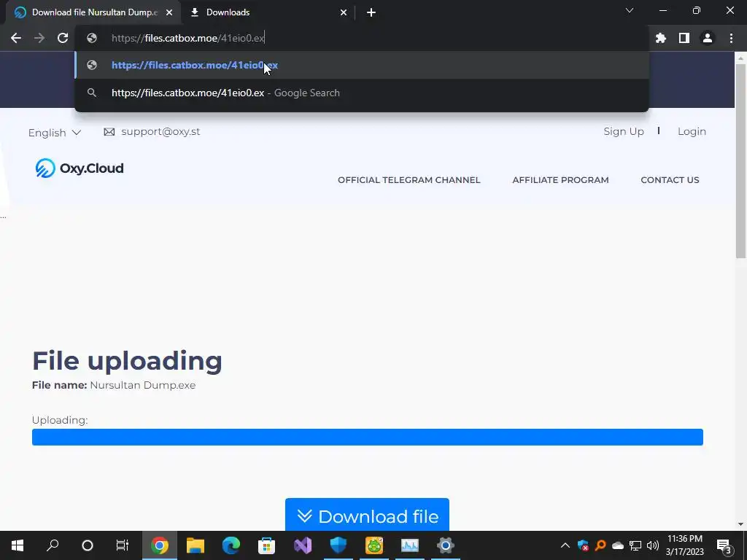Click the Download file button

click(367, 515)
